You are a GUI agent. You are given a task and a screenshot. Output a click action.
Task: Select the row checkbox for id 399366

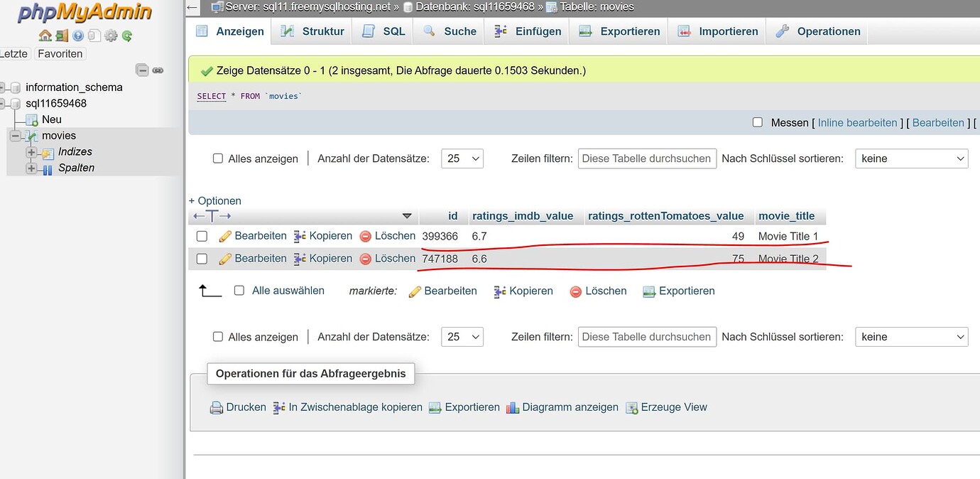(x=202, y=236)
